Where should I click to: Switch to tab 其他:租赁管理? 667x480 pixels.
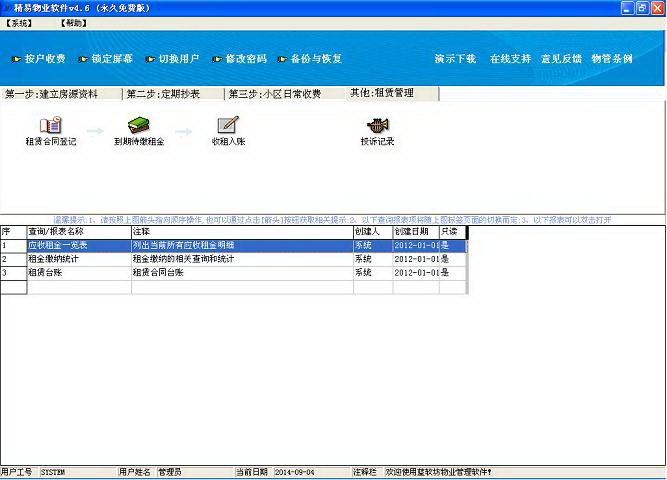click(x=392, y=93)
